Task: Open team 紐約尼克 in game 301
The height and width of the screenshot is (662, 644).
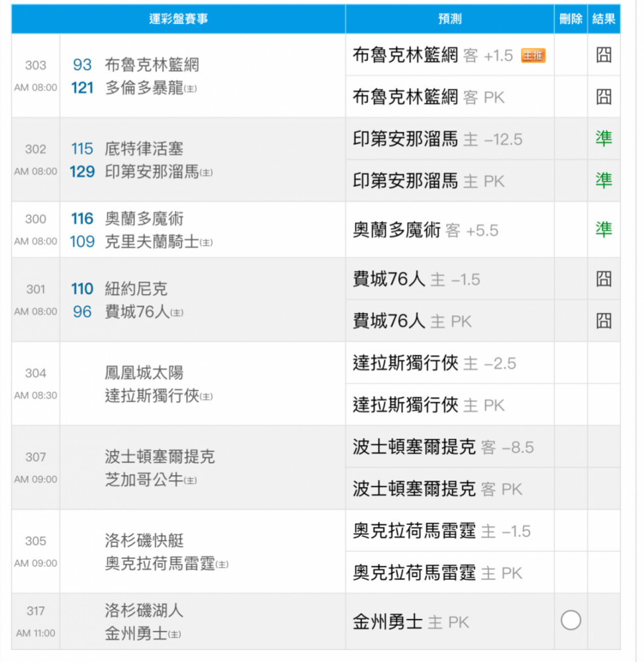Action: tap(136, 289)
